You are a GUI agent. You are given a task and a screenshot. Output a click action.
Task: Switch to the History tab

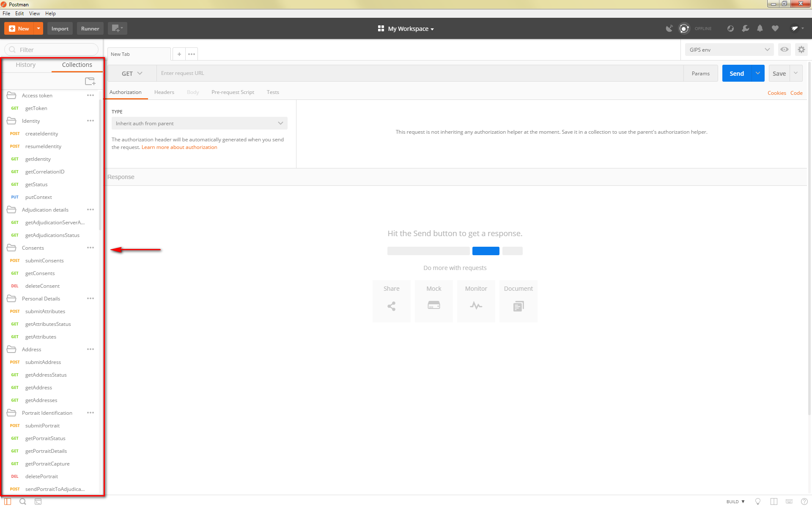[26, 65]
